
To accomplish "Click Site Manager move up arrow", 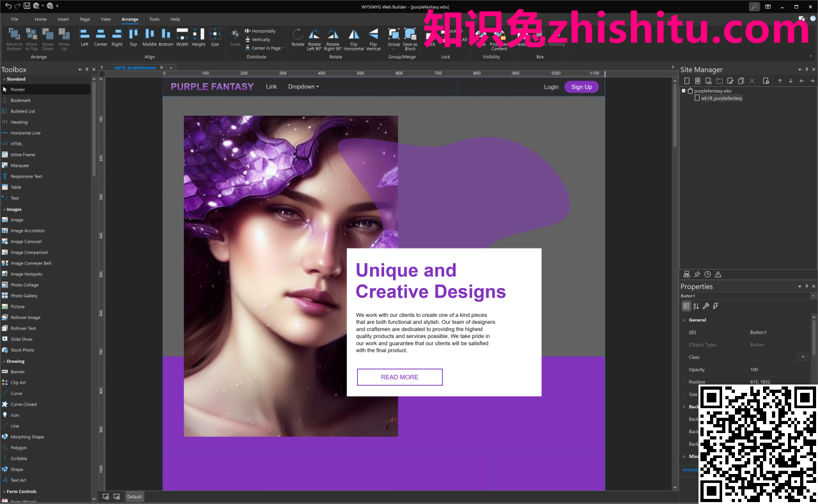I will point(780,81).
